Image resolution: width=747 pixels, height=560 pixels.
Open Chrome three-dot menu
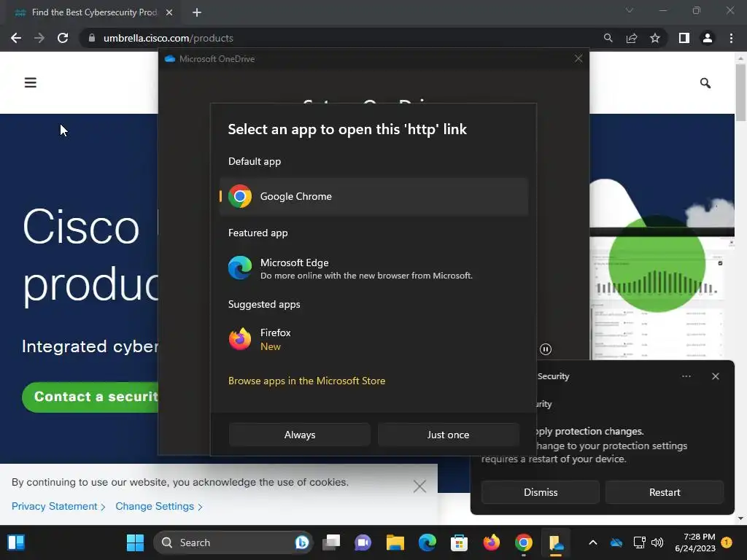click(x=731, y=38)
